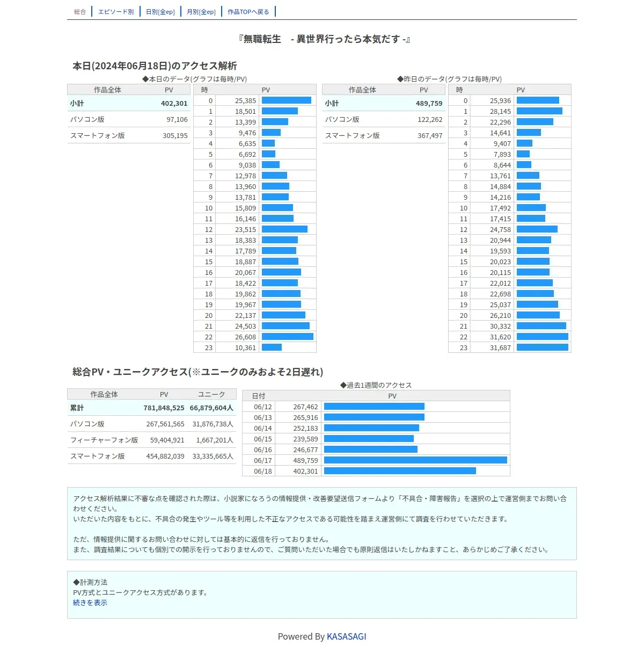Select weekly PV 246,677 for 06/16

click(x=305, y=450)
